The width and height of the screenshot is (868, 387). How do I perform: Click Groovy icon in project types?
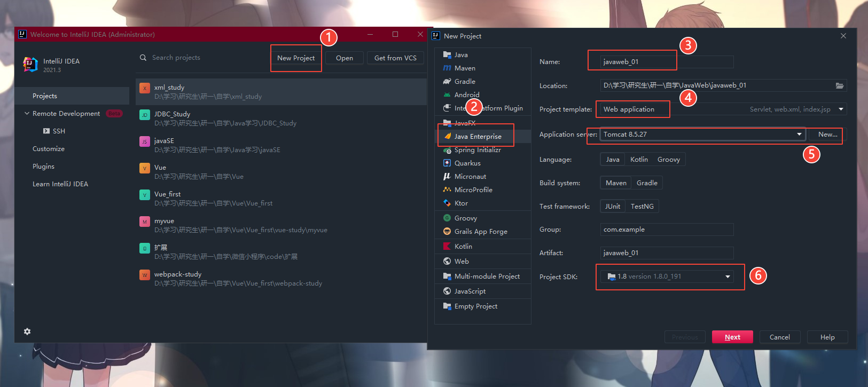[x=447, y=218]
